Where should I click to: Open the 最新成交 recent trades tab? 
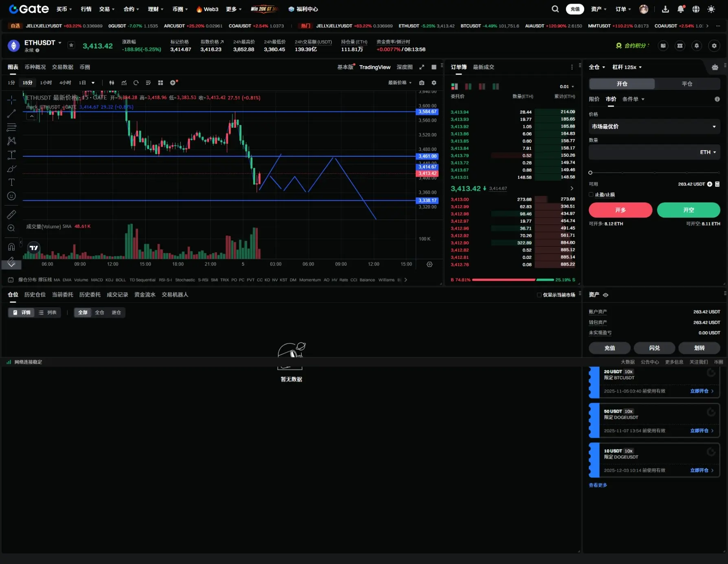[483, 67]
